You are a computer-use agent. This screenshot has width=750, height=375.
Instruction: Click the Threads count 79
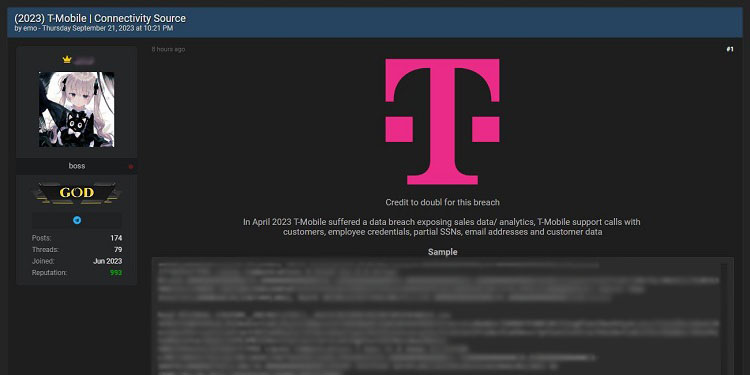click(118, 250)
